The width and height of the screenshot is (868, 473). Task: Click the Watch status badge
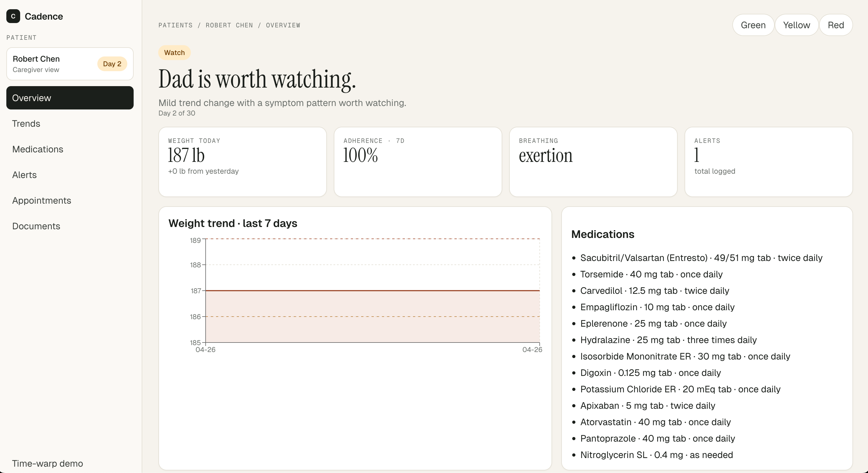pos(174,53)
